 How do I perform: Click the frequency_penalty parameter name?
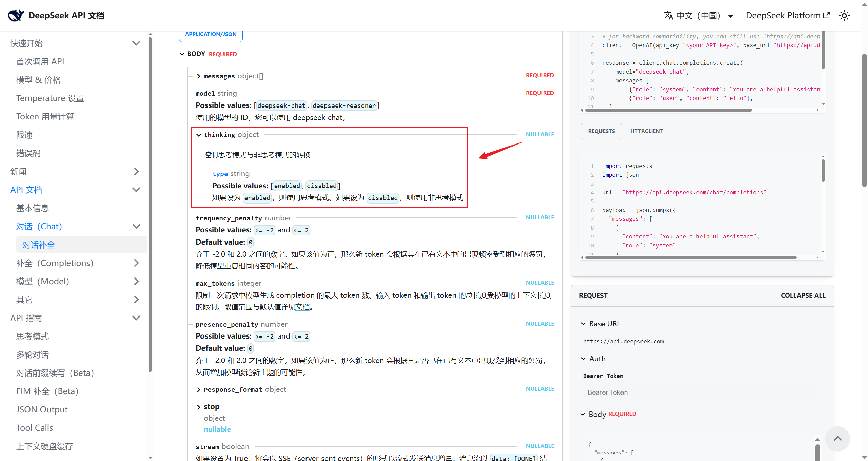click(229, 218)
